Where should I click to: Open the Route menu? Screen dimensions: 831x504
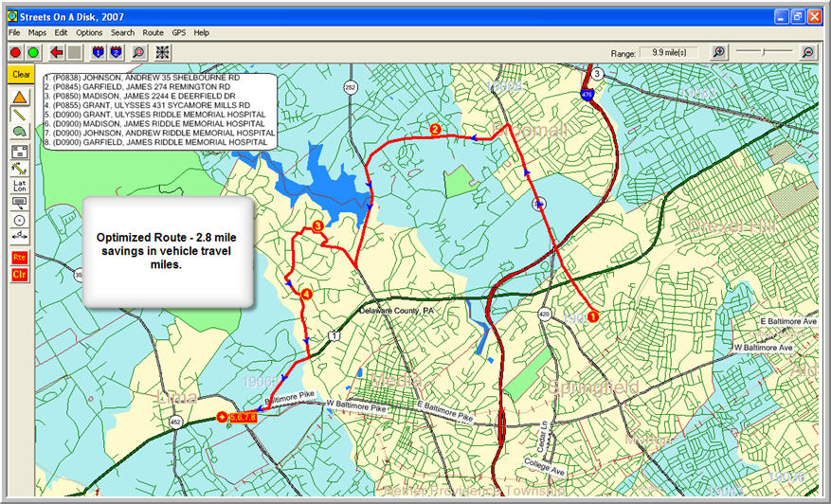[x=154, y=33]
